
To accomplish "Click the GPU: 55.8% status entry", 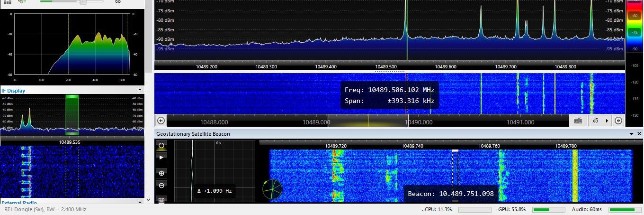I will [x=512, y=209].
